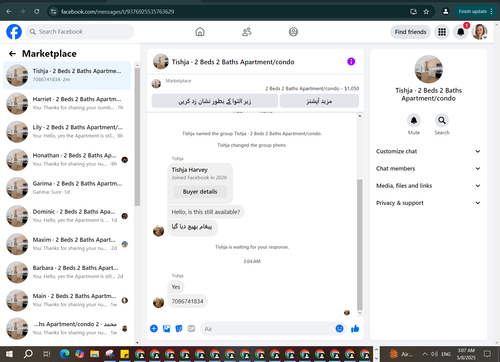The image size is (500, 362).
Task: Click phone number message 7086741834
Action: coord(187,301)
